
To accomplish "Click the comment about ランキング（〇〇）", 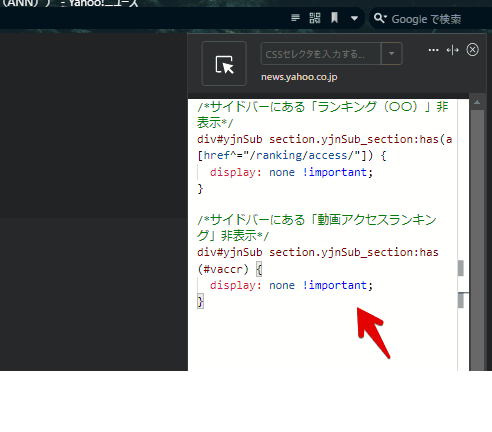I will (323, 115).
